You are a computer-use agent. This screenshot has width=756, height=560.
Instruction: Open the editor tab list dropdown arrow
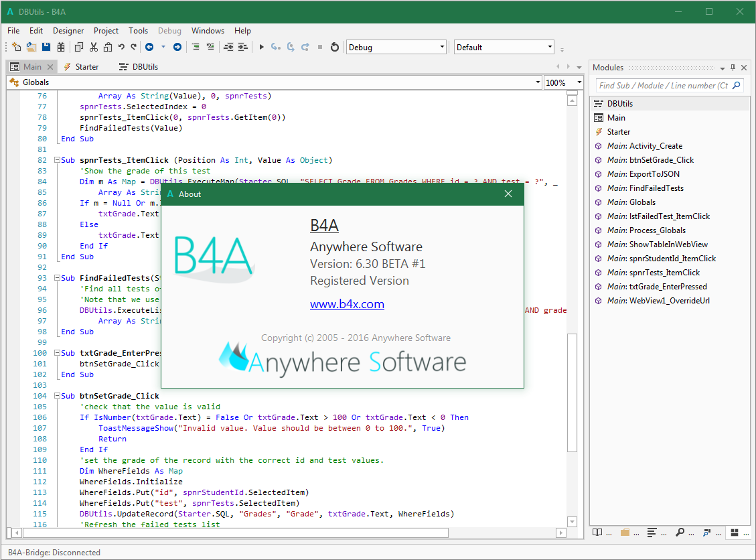point(579,67)
